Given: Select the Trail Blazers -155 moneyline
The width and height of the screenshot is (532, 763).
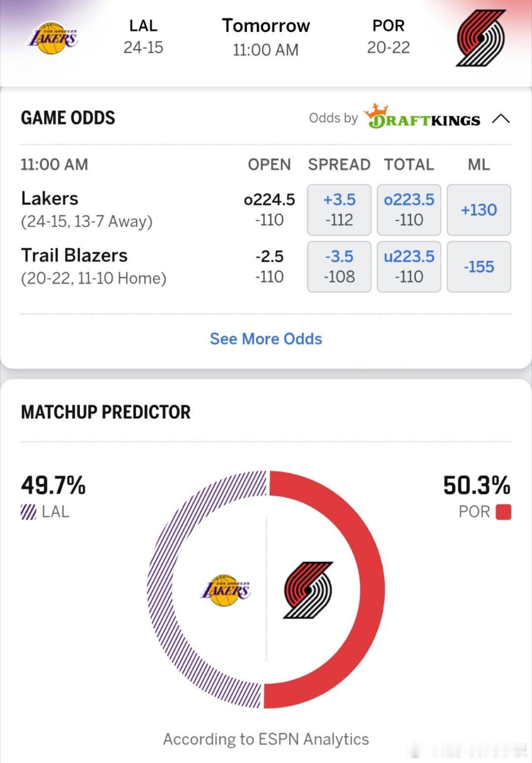Looking at the screenshot, I should [478, 267].
